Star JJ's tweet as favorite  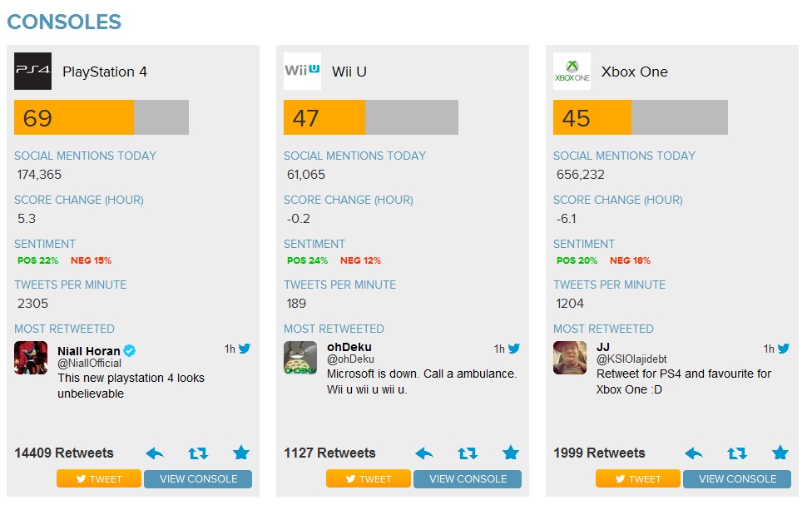click(x=780, y=453)
